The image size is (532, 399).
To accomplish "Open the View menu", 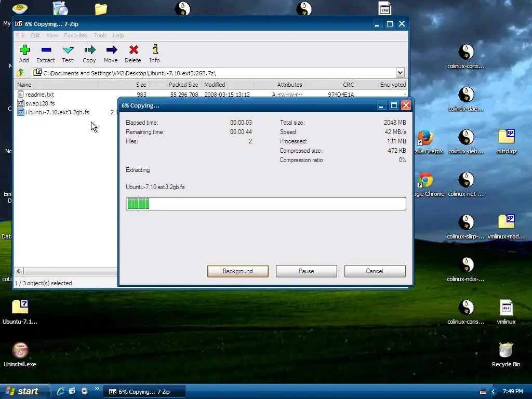I will coord(52,35).
